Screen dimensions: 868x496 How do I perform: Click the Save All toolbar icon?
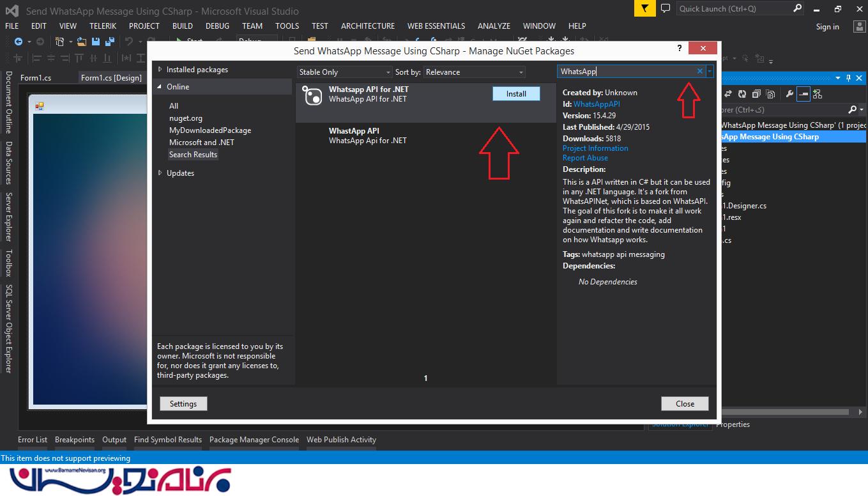click(x=109, y=42)
